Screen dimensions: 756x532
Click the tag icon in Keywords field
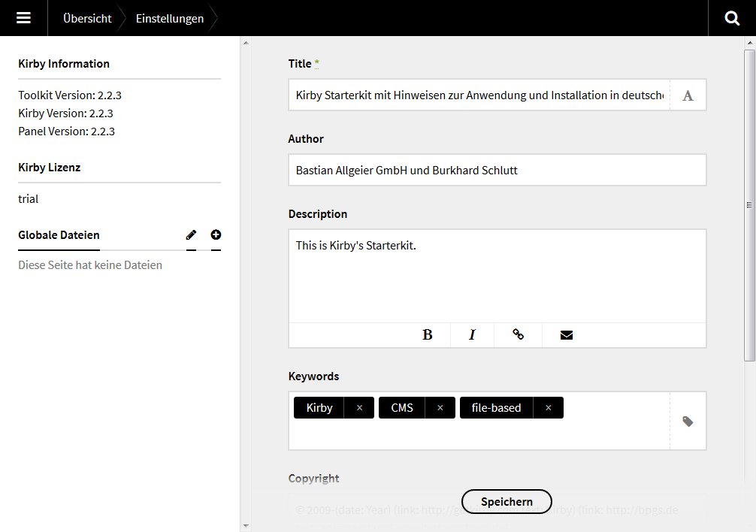(688, 422)
